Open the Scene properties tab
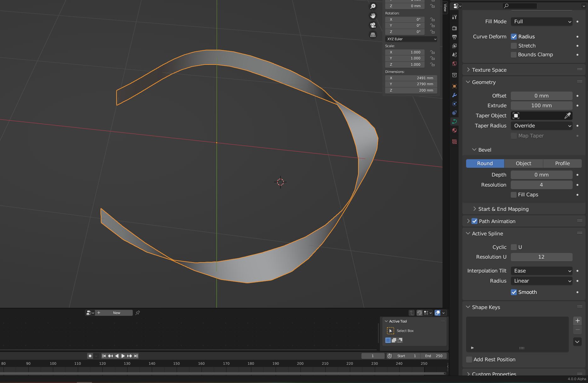588x383 pixels. point(454,55)
